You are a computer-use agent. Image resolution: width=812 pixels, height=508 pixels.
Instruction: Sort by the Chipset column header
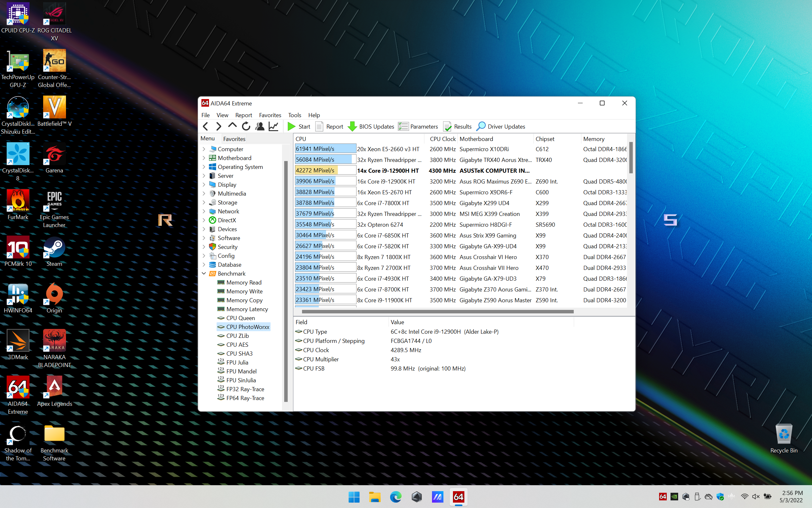(557, 139)
